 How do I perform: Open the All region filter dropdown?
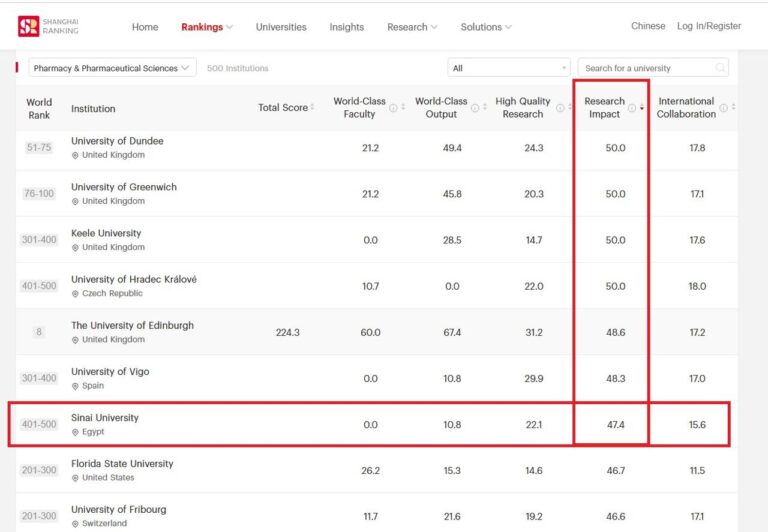(508, 68)
